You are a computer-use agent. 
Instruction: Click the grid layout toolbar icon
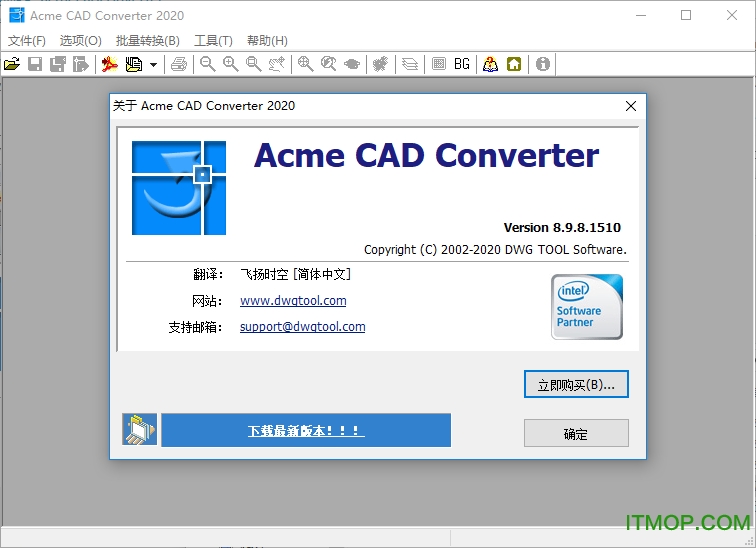[439, 64]
